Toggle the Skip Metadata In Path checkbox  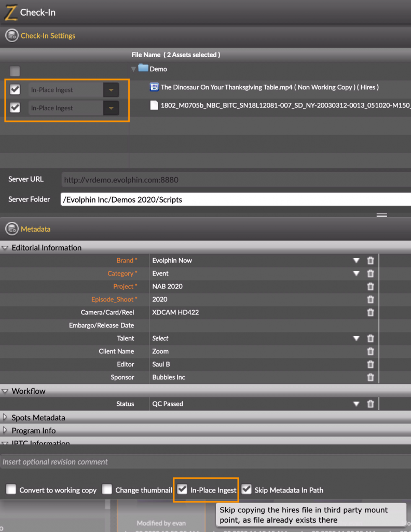tap(246, 489)
